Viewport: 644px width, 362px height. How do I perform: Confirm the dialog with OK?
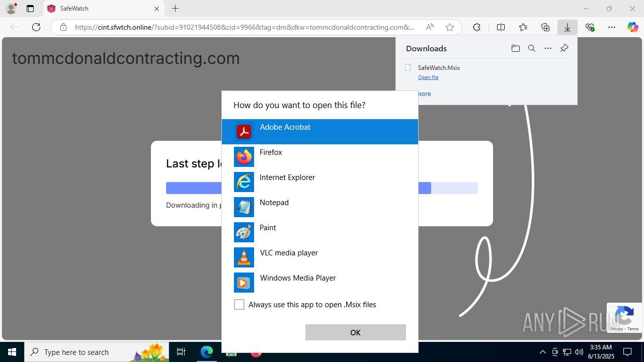pos(355,332)
